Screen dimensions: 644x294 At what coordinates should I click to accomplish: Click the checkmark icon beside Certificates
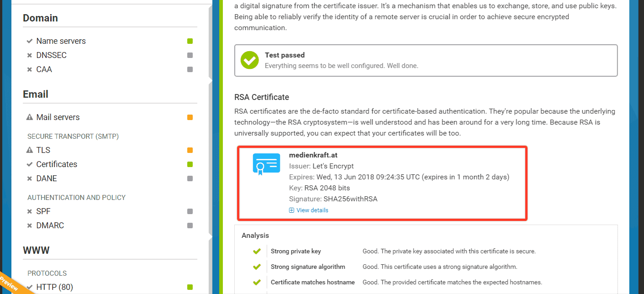tap(30, 164)
